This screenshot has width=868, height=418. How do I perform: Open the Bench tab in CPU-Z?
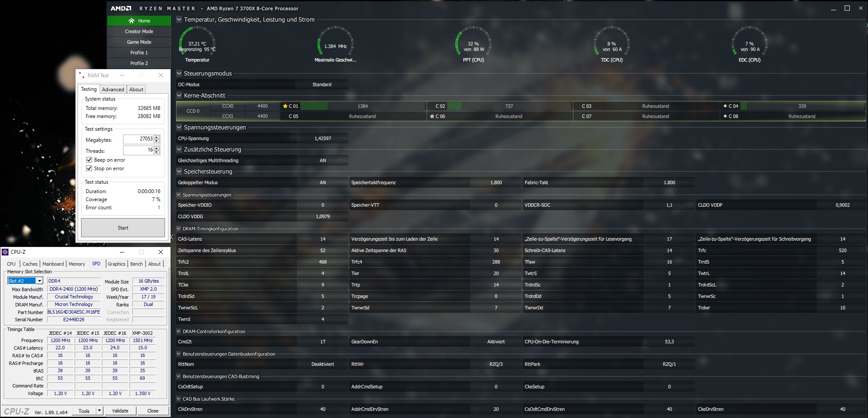point(136,264)
